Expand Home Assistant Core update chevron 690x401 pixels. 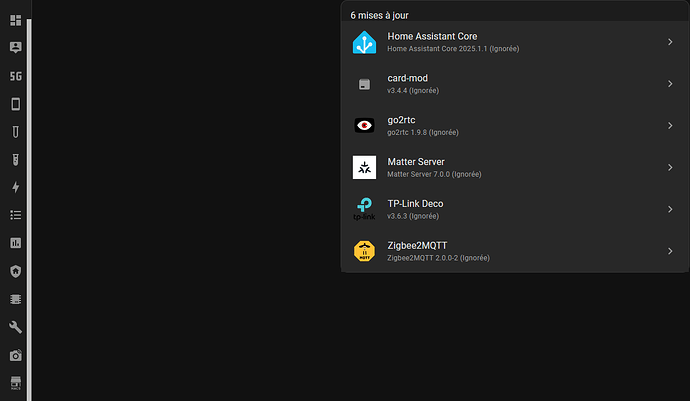tap(670, 42)
